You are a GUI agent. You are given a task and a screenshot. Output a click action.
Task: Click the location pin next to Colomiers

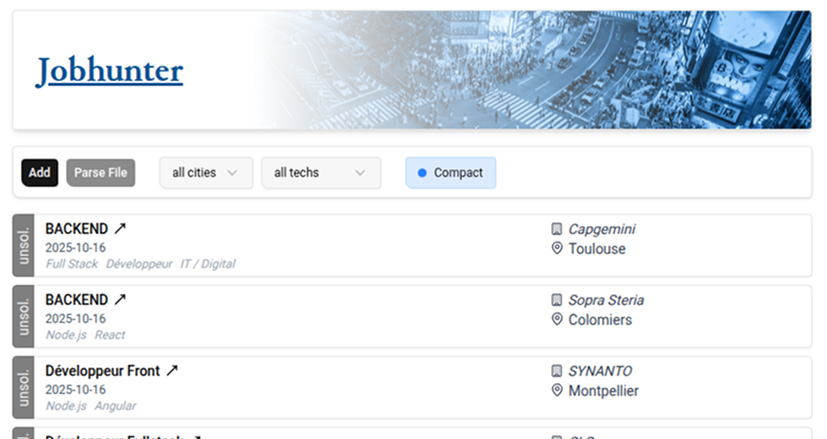pos(556,319)
